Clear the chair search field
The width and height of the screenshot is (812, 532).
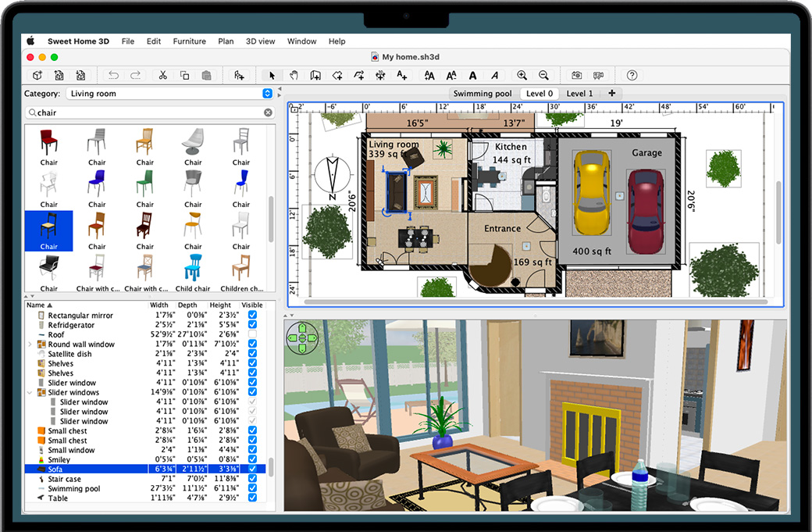(x=268, y=112)
